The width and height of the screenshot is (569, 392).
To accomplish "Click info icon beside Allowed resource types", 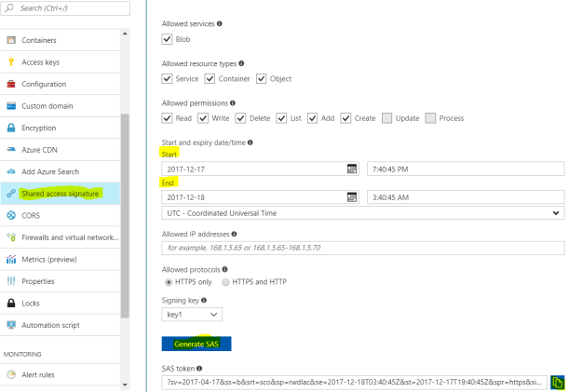I will (241, 63).
